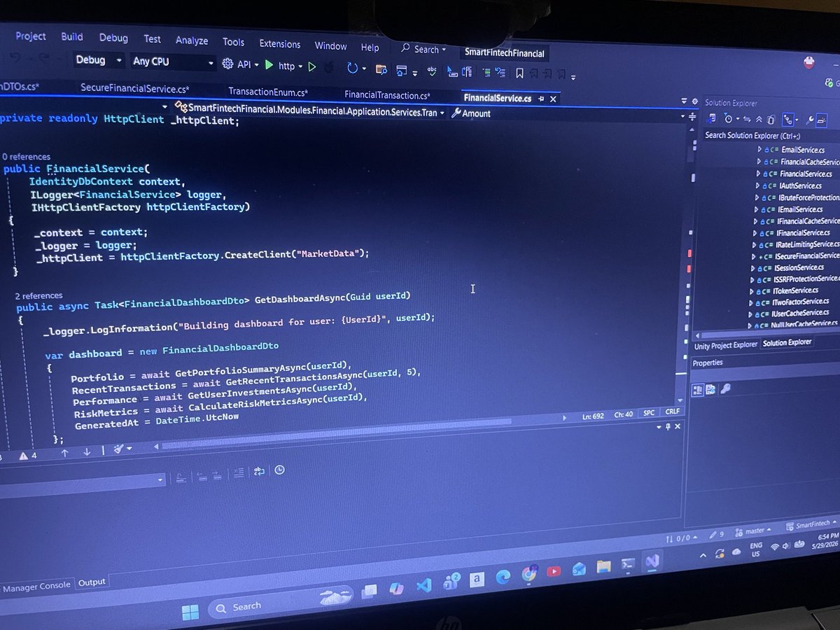Switch to Manager Console tab

(x=36, y=587)
